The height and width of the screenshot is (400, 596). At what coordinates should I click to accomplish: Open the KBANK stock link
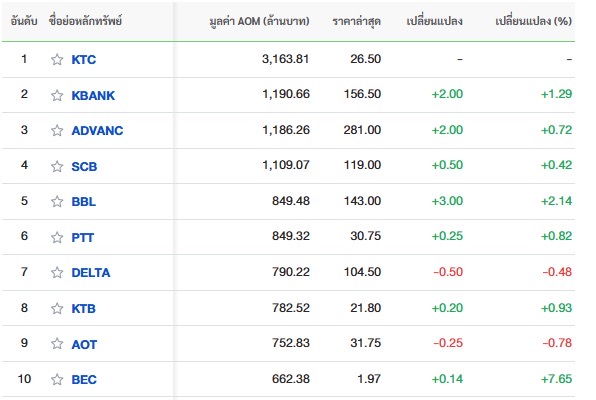(93, 95)
